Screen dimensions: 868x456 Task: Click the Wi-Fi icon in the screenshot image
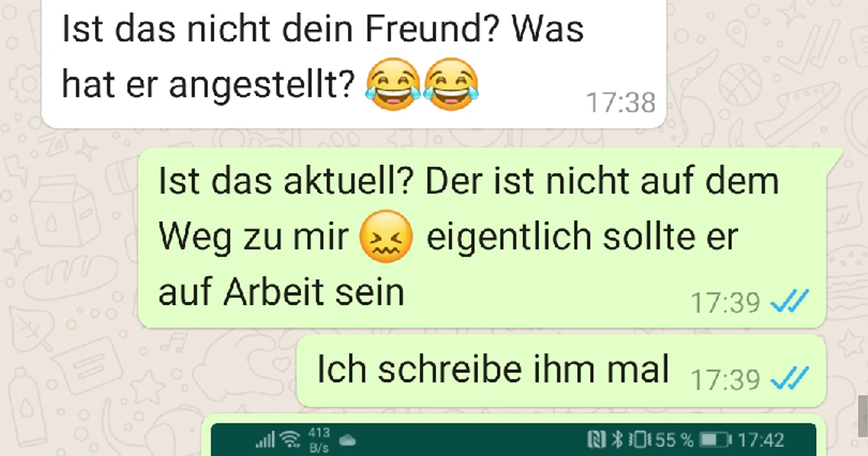coord(290,439)
